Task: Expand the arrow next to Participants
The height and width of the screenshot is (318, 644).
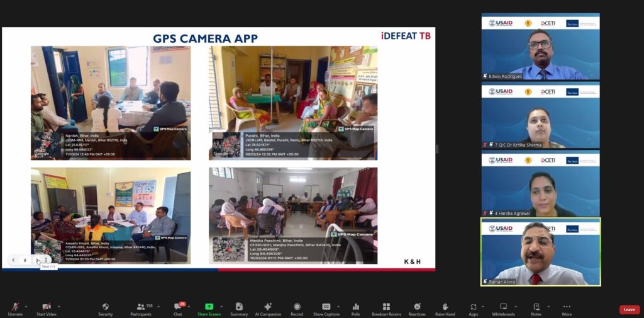Action: pos(158,307)
